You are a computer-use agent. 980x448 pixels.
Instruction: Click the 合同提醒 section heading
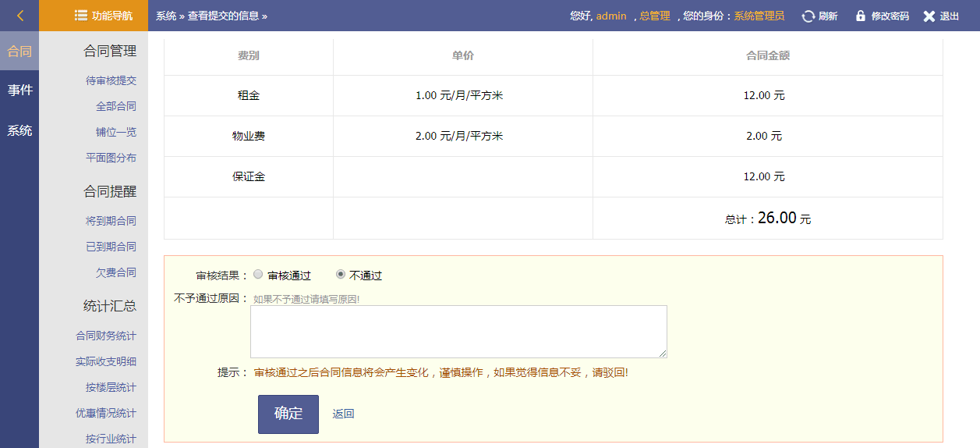pos(110,191)
